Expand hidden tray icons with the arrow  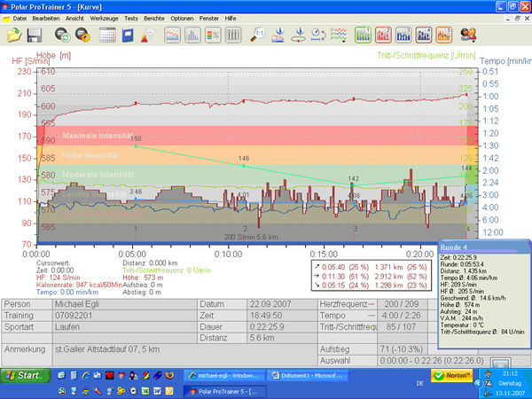(478, 384)
